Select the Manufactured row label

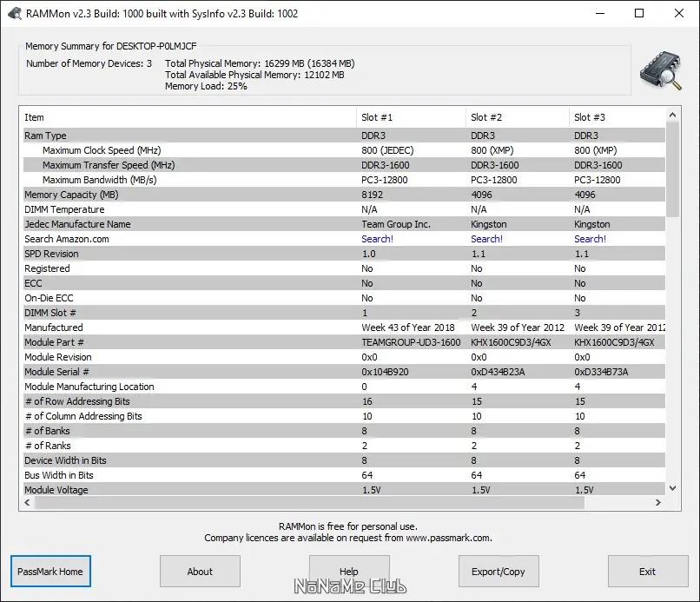point(54,327)
